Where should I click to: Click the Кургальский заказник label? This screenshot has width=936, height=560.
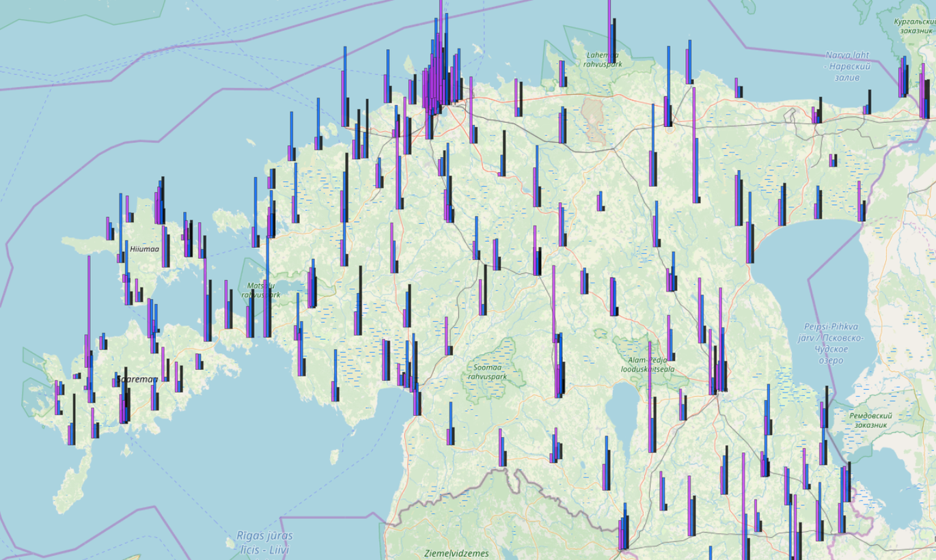[916, 26]
